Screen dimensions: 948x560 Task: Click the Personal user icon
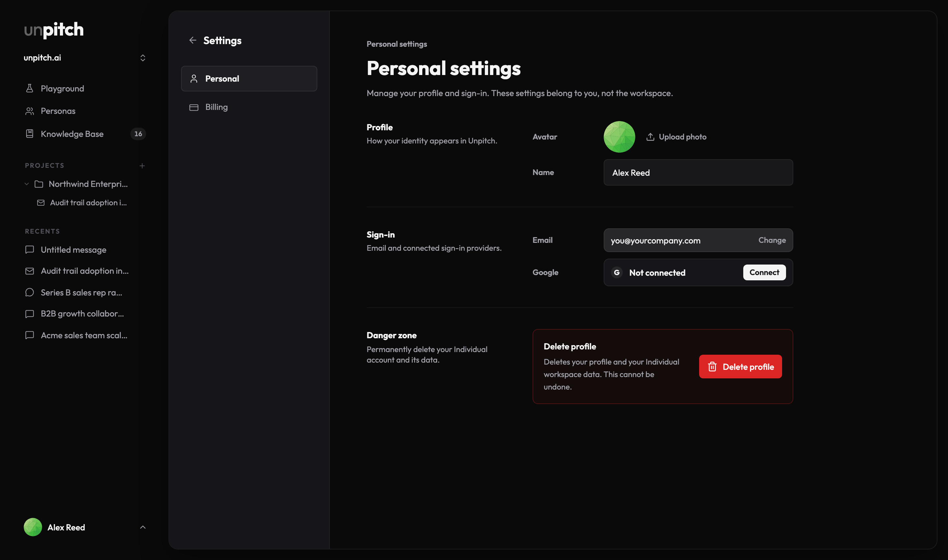click(194, 79)
